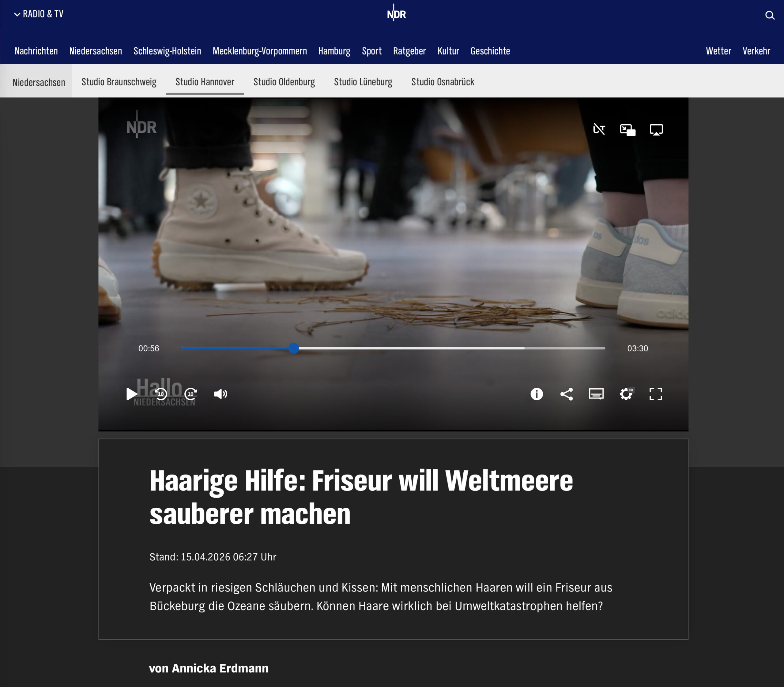Skip back 10 seconds in the video

(161, 394)
